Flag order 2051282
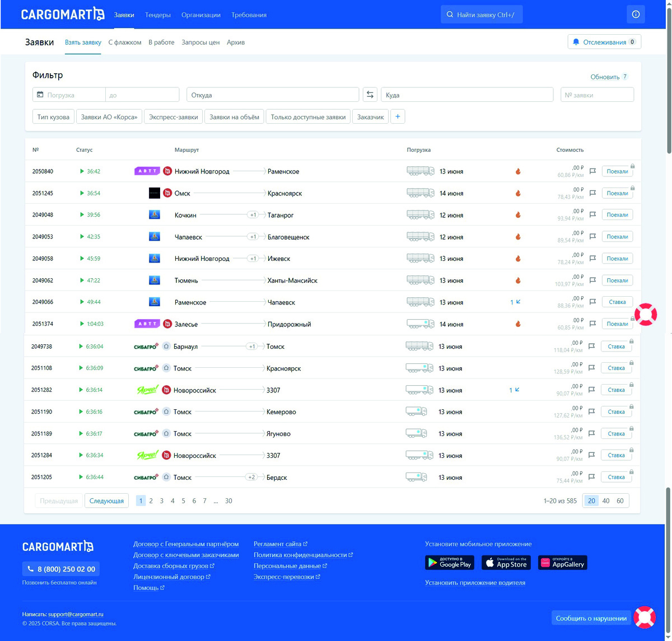 [591, 390]
